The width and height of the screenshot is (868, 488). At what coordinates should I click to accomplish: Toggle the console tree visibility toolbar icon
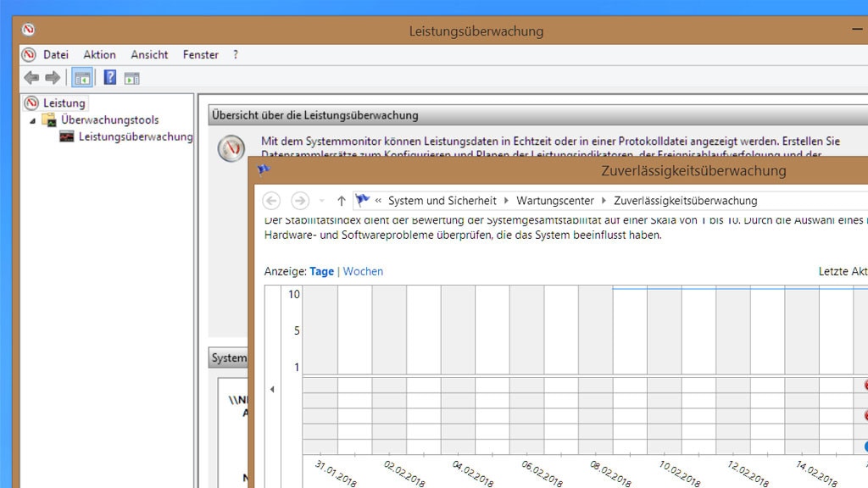81,76
